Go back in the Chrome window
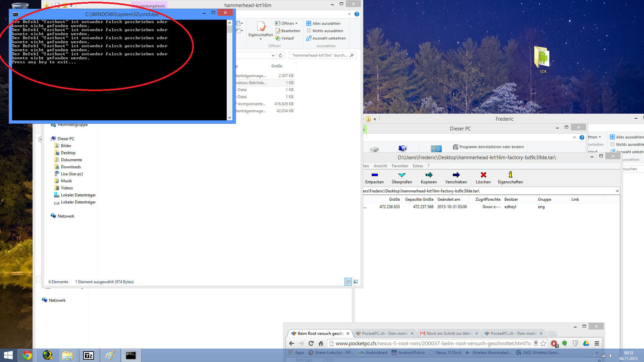The height and width of the screenshot is (362, 644). pyautogui.click(x=291, y=343)
